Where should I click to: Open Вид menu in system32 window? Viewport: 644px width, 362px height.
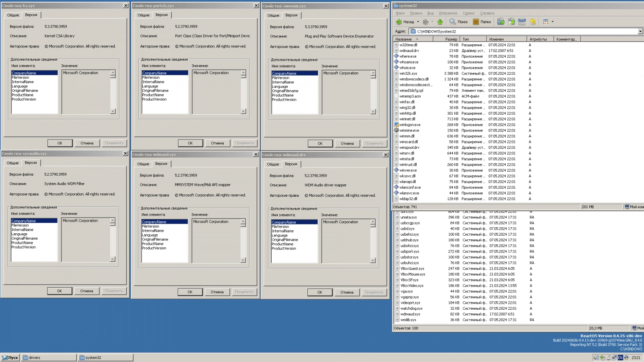pos(430,13)
